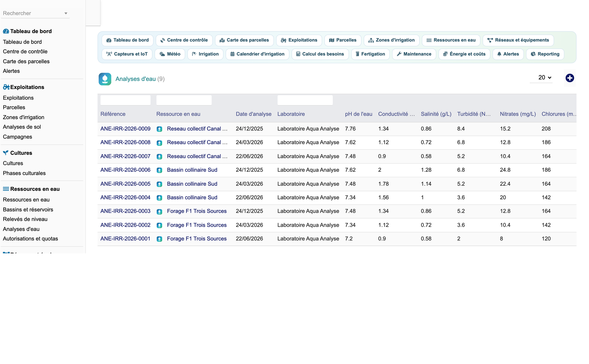Go to the Fertigation tab
The image size is (589, 364).
[370, 54]
